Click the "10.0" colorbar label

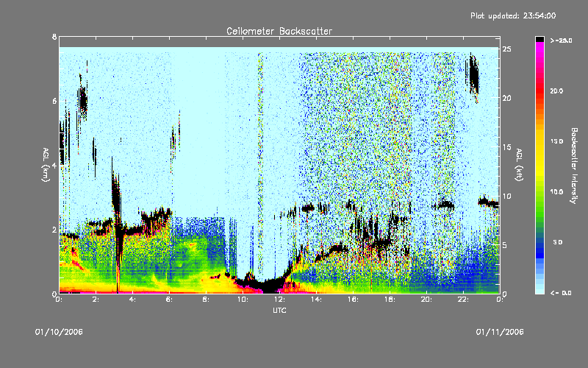pyautogui.click(x=556, y=191)
